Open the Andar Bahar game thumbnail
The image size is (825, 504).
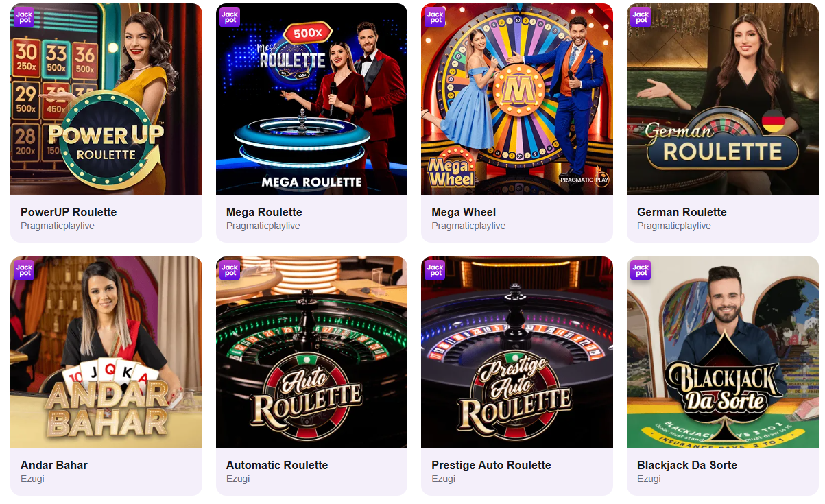click(106, 352)
